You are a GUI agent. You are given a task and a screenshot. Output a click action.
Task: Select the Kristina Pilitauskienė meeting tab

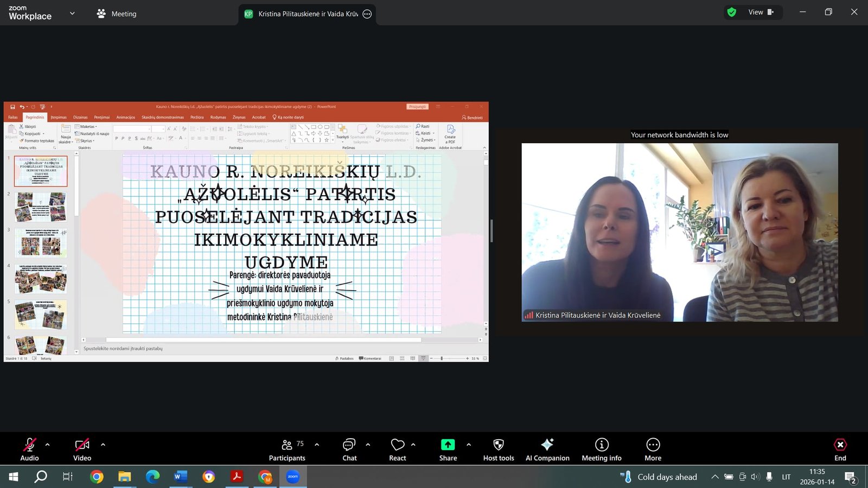point(307,14)
